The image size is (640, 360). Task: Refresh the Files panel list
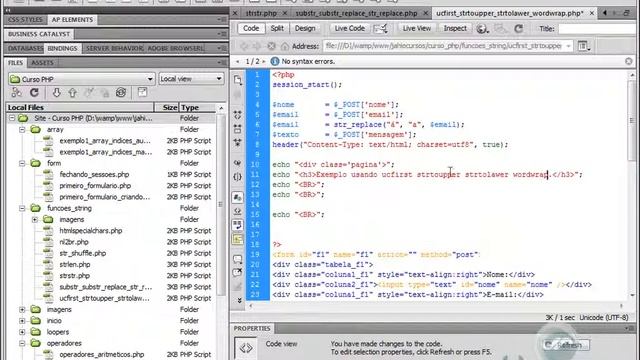(x=34, y=93)
